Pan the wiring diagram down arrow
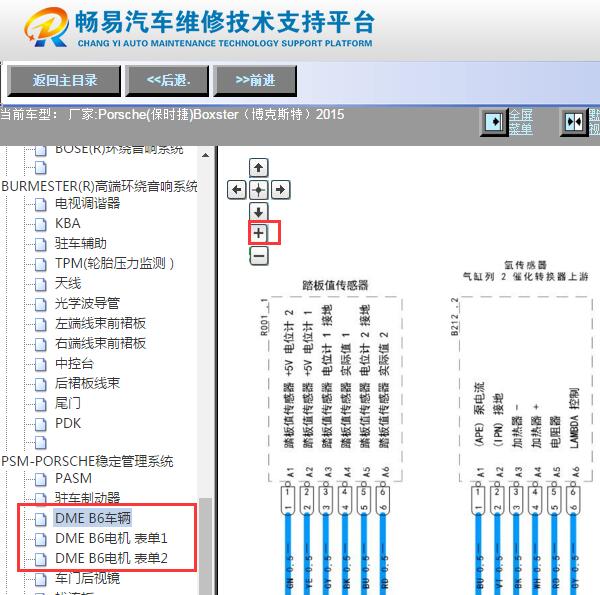The width and height of the screenshot is (600, 595). (x=259, y=212)
